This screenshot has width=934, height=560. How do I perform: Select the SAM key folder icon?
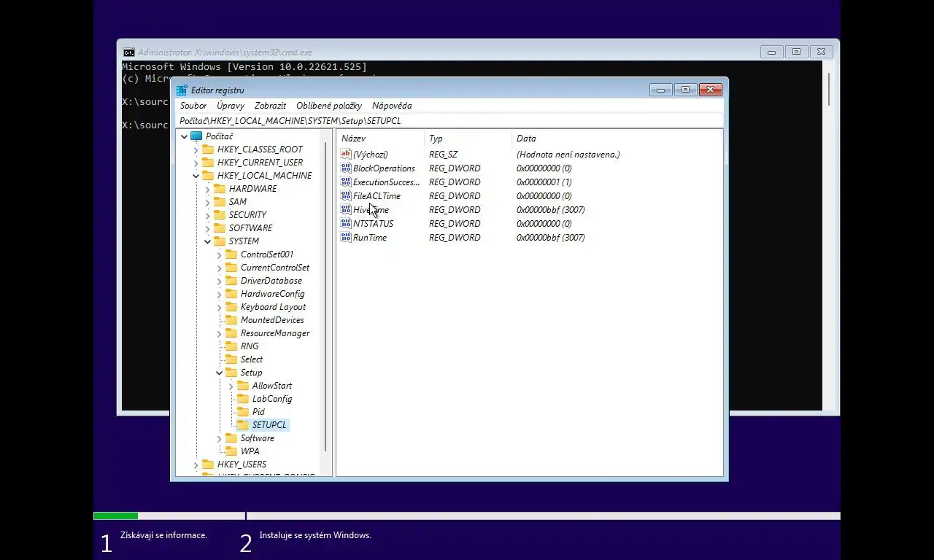[x=220, y=202]
